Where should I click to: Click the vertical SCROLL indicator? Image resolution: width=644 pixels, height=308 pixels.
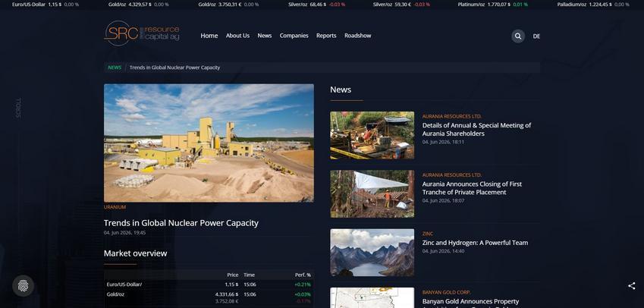[18, 108]
